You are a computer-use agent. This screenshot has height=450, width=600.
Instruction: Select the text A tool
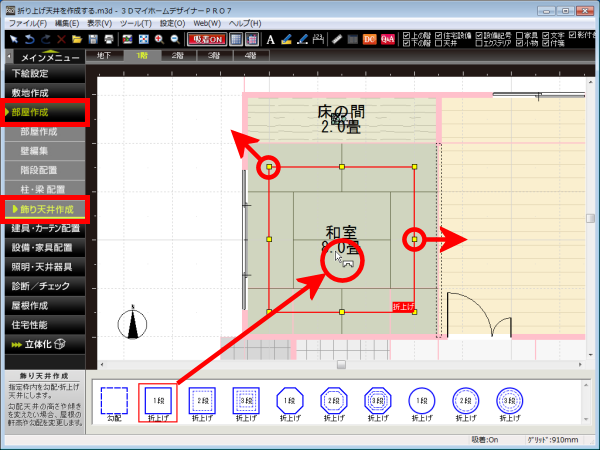tap(270, 39)
